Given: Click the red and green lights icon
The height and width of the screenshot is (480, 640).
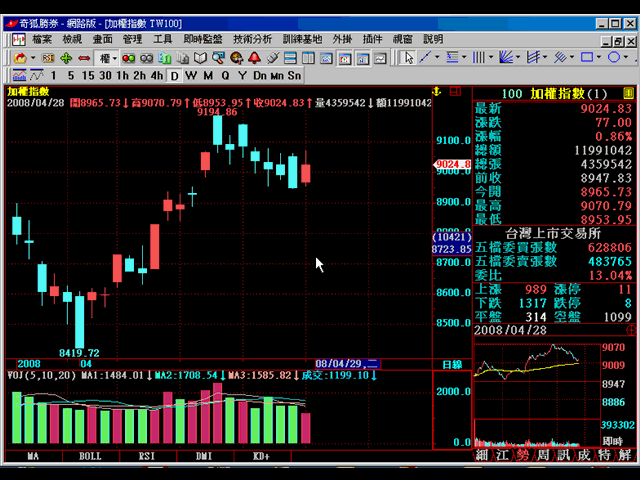Looking at the screenshot, I should [x=129, y=58].
